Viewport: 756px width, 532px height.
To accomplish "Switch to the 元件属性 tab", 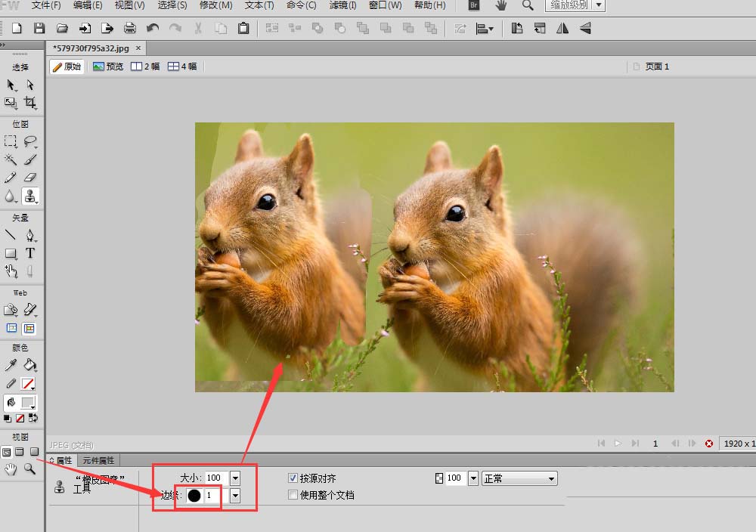I will 98,459.
